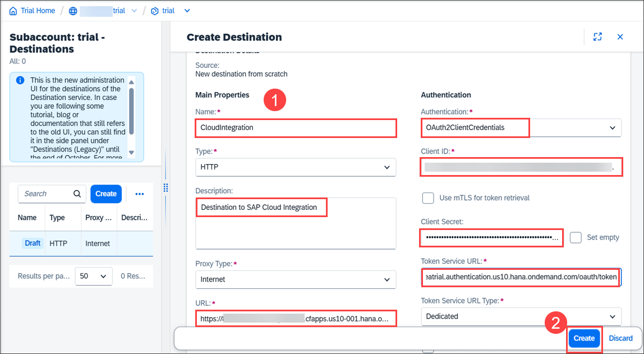Click Create button in destinations toolbar
This screenshot has height=354, width=644.
pyautogui.click(x=106, y=194)
